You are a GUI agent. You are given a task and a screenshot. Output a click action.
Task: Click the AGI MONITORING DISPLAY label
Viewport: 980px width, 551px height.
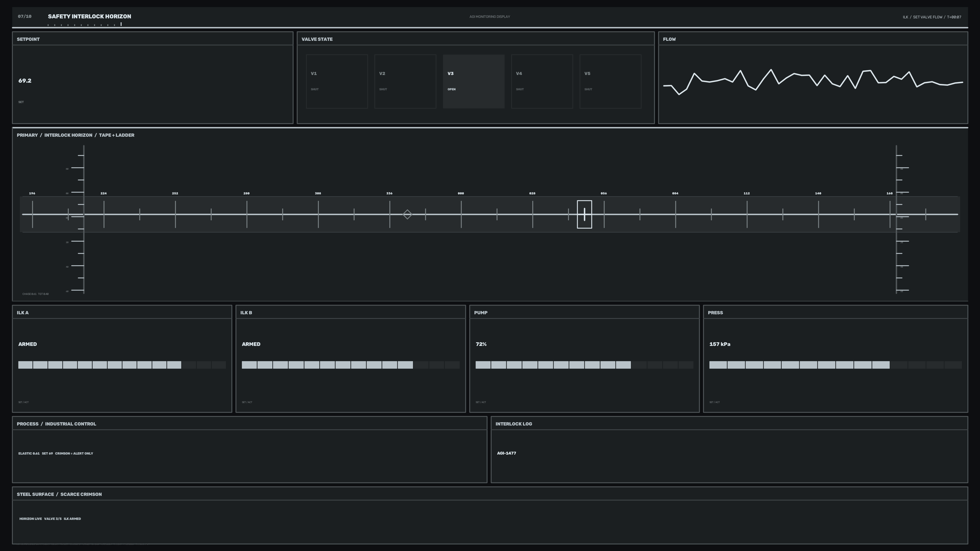(490, 17)
